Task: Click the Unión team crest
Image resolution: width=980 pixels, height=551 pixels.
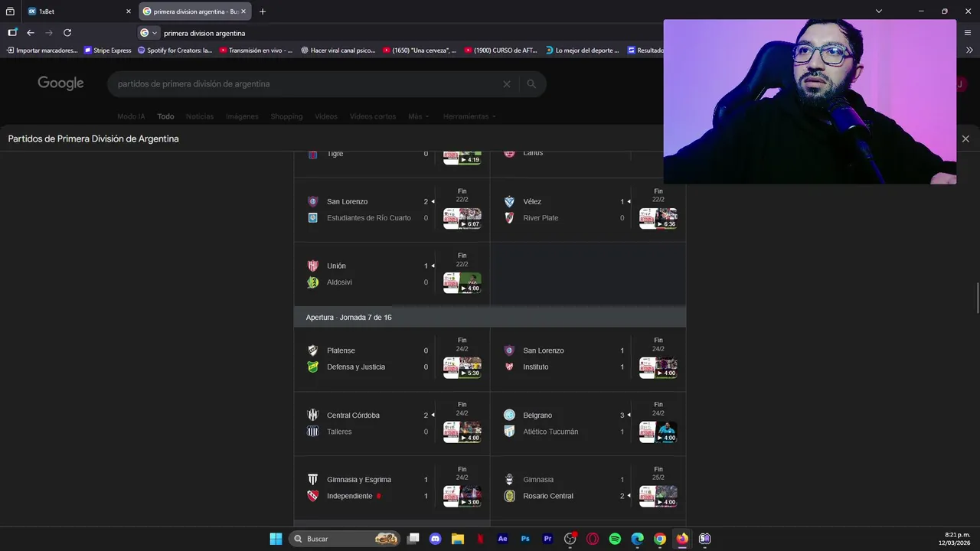Action: [x=312, y=266]
